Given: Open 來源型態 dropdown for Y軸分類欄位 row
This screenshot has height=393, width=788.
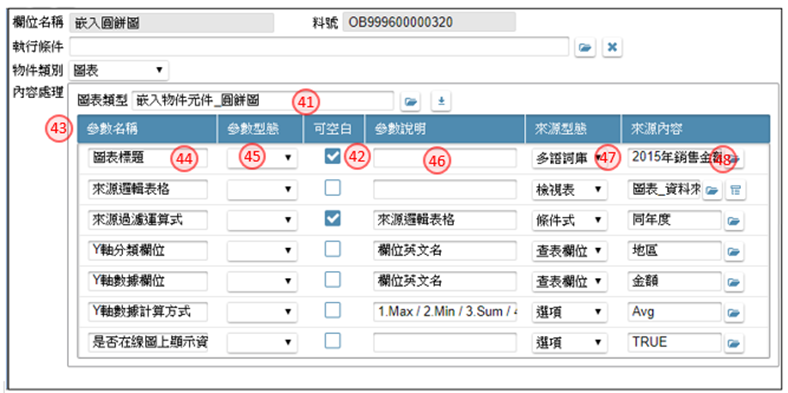Looking at the screenshot, I should [569, 250].
